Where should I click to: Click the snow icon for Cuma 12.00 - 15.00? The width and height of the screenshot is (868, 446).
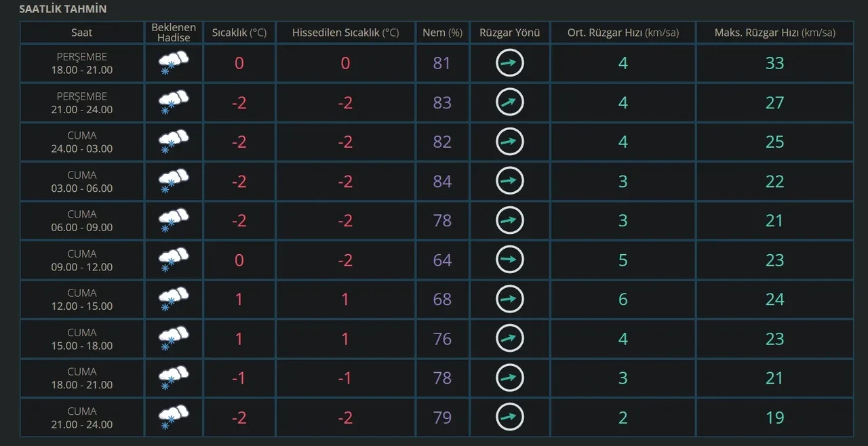[x=173, y=300]
